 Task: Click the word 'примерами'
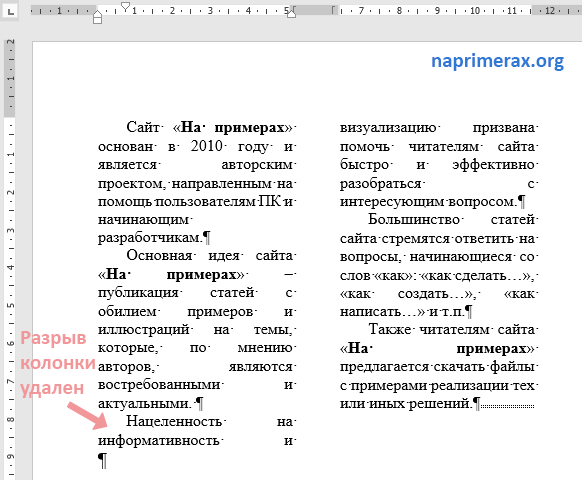coord(388,386)
